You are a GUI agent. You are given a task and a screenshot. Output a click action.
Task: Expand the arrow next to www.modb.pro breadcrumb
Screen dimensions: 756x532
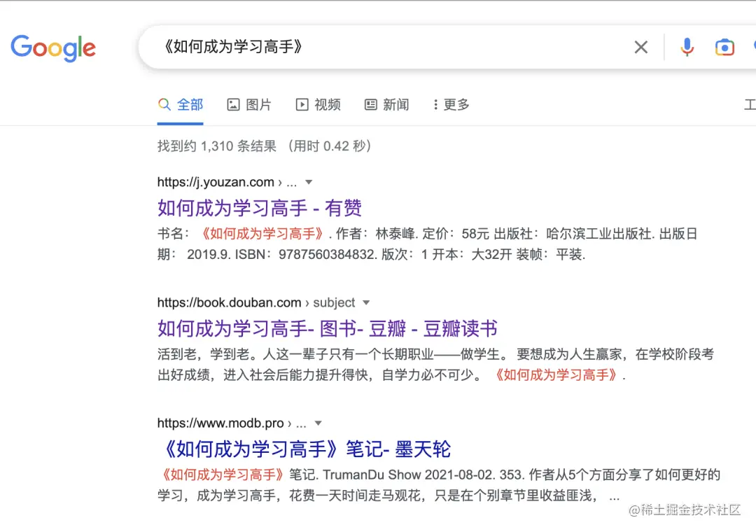point(318,423)
